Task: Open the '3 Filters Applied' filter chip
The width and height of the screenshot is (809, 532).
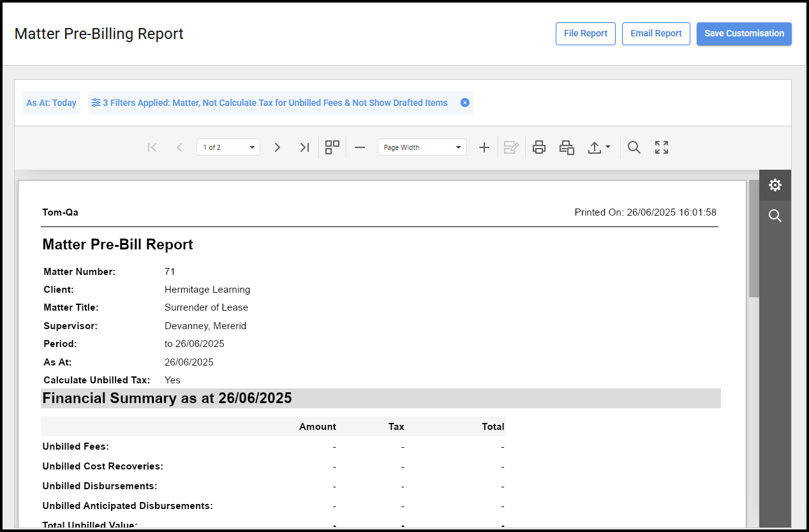Action: point(274,103)
